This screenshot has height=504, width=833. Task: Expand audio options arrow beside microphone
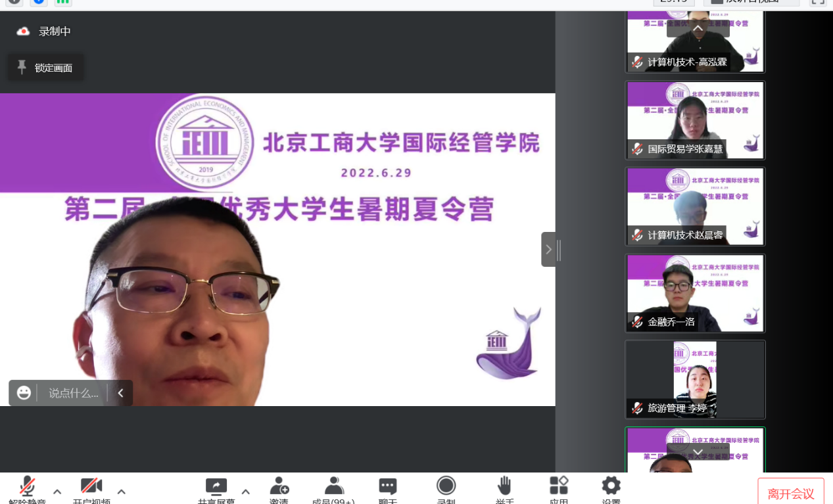pyautogui.click(x=57, y=491)
